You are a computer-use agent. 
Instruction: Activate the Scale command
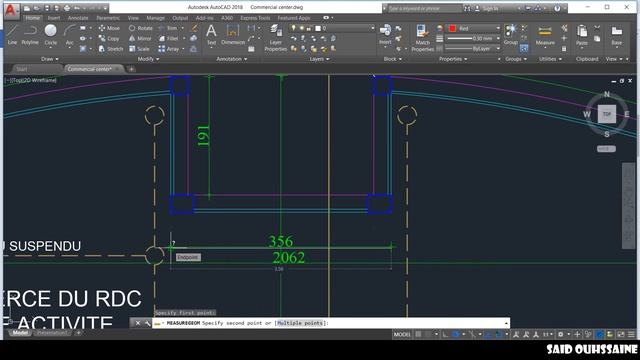139,49
